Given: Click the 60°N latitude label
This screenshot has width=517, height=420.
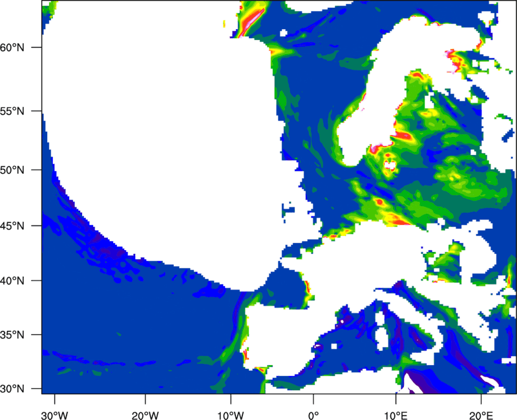Looking at the screenshot, I should 12,47.
